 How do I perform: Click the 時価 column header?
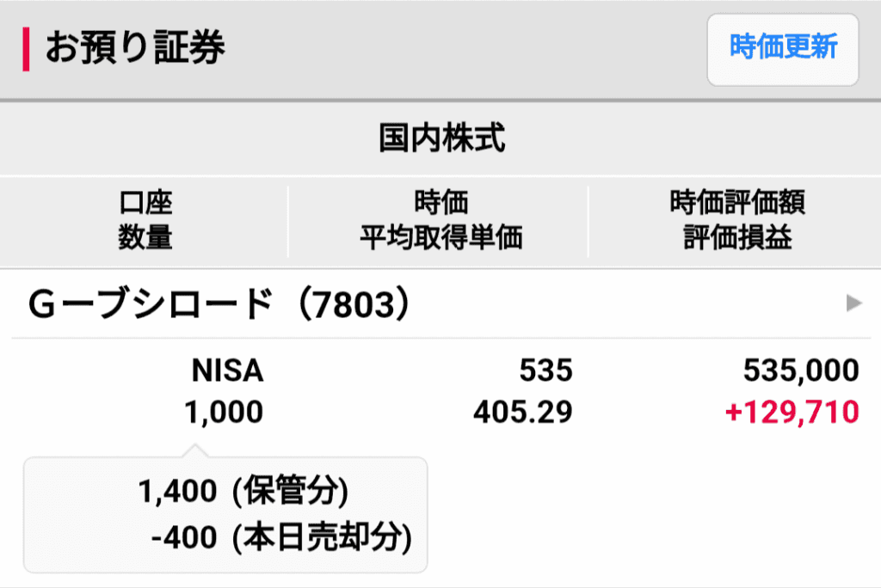[440, 204]
